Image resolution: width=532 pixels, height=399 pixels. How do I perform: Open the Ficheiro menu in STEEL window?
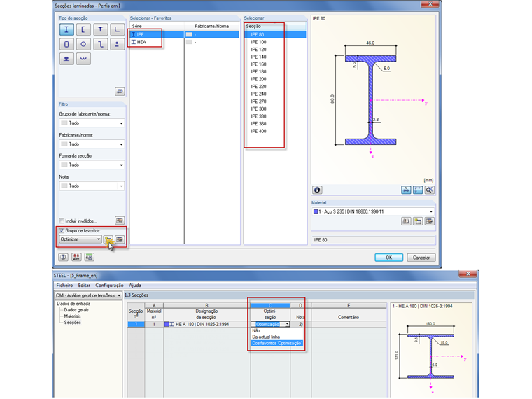click(64, 286)
